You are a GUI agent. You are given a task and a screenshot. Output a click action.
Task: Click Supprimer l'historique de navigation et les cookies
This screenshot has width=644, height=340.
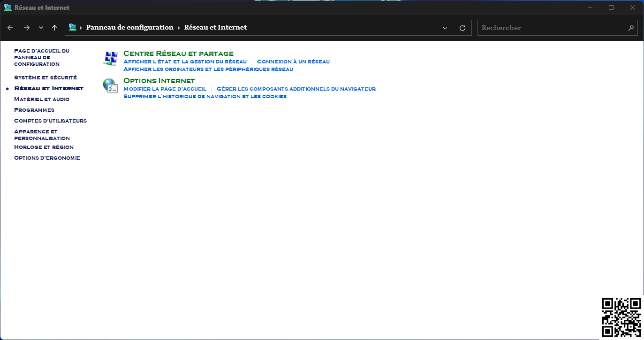[205, 96]
